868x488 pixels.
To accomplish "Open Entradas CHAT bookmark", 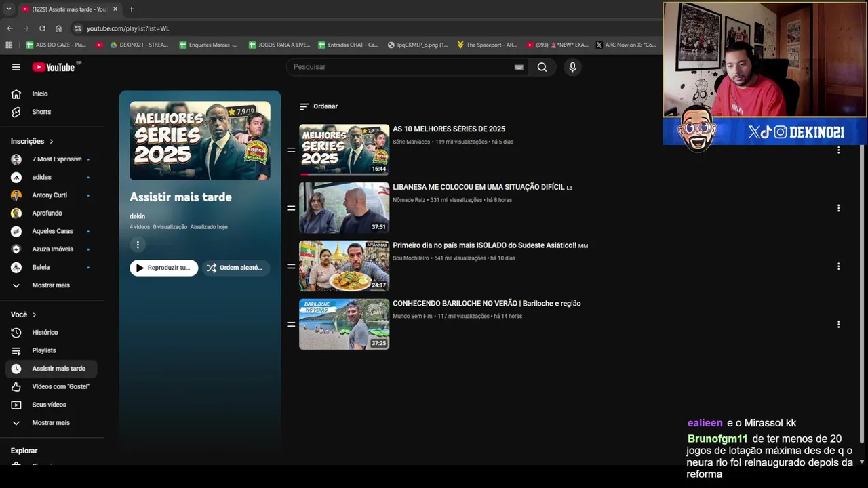I will [349, 45].
